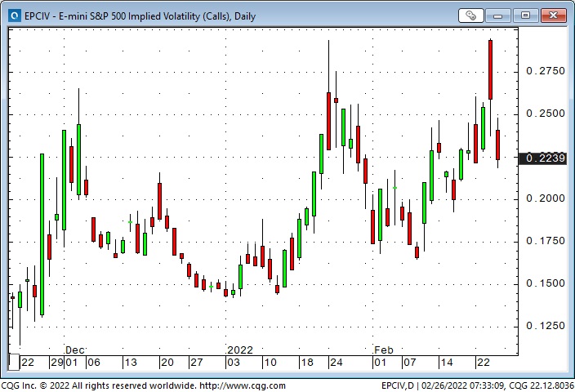Click the 0.2000 price axis label

[x=546, y=198]
